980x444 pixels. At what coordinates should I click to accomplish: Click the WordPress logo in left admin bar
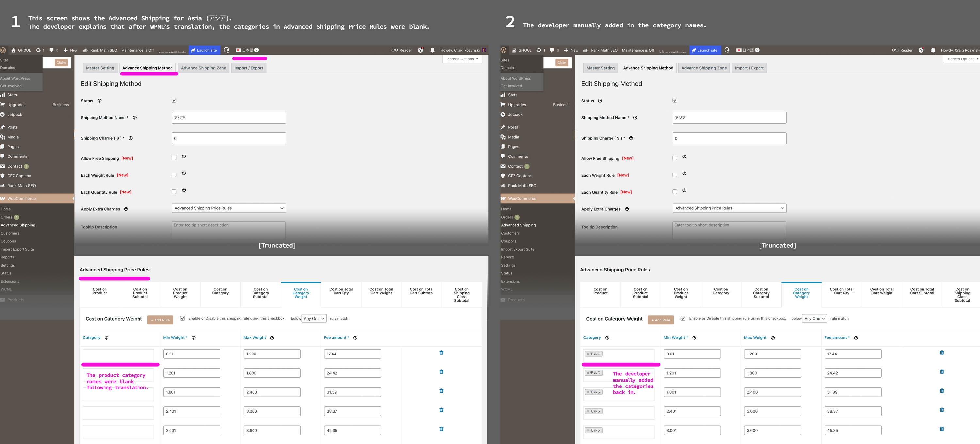3,50
